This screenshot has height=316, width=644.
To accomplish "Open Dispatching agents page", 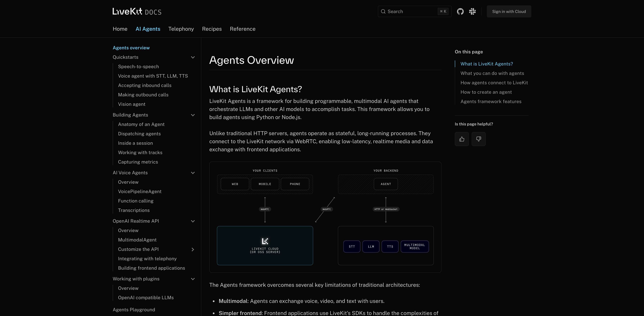I will (139, 134).
